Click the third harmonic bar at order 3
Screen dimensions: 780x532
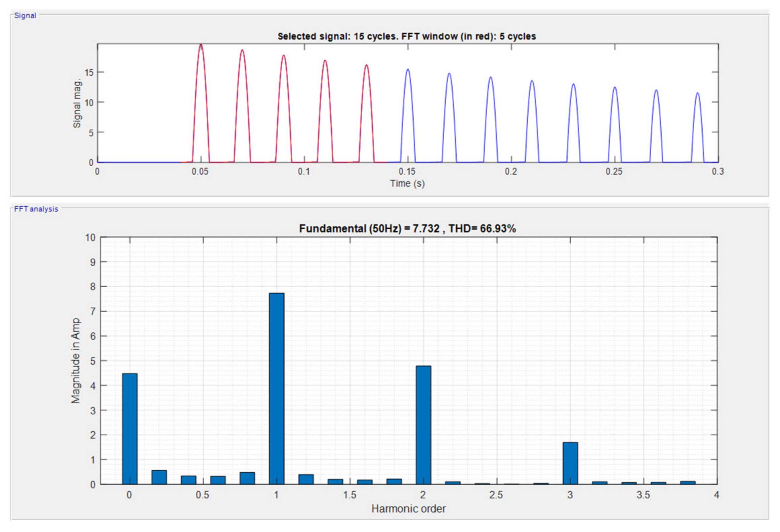tap(570, 463)
